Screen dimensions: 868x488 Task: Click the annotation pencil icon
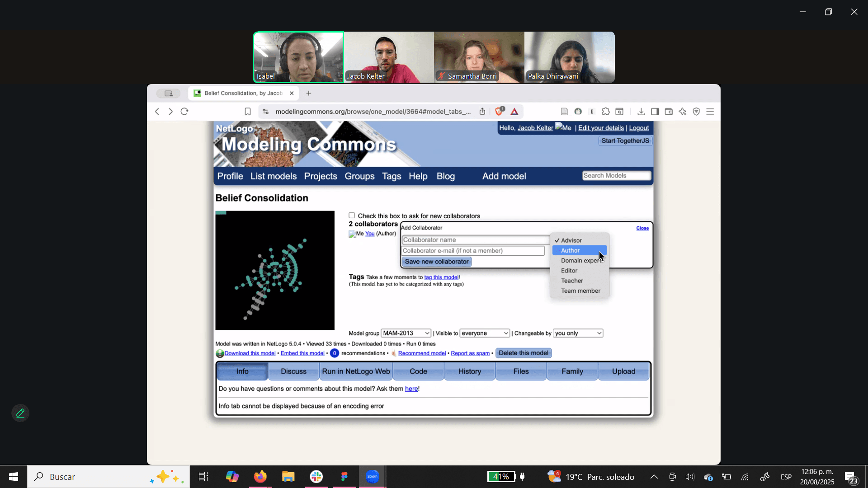(x=20, y=413)
